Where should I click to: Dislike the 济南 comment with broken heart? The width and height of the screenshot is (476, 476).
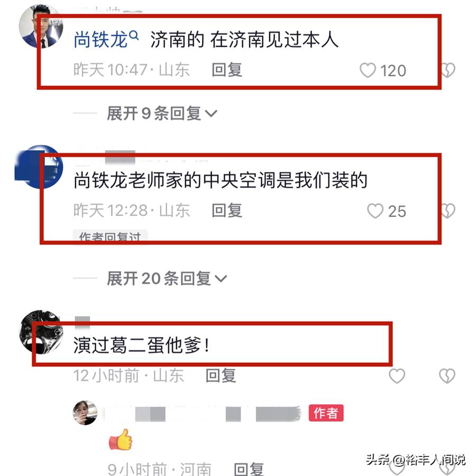(448, 70)
